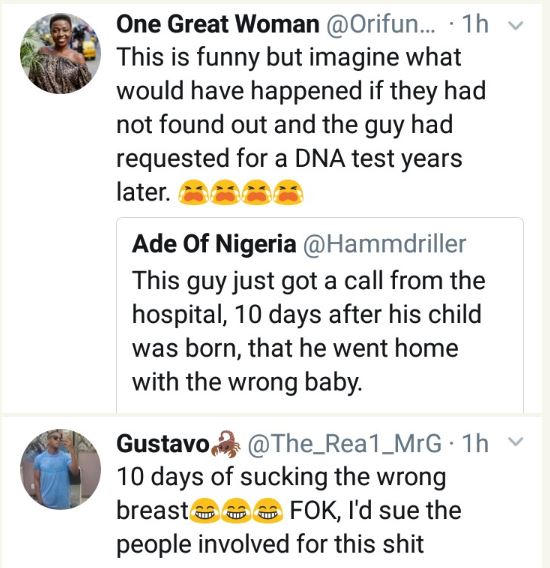Screen dimensions: 550x568
Task: Open the @Hammdriller handle
Action: [384, 243]
